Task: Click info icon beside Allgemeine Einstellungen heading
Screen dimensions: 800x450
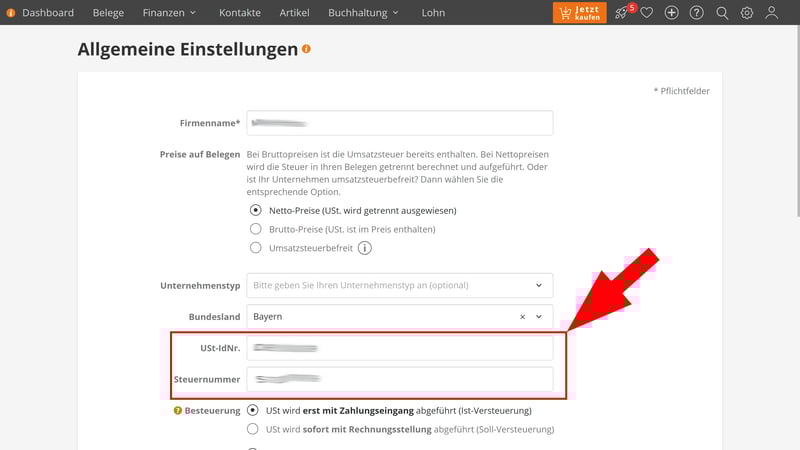Action: [306, 49]
